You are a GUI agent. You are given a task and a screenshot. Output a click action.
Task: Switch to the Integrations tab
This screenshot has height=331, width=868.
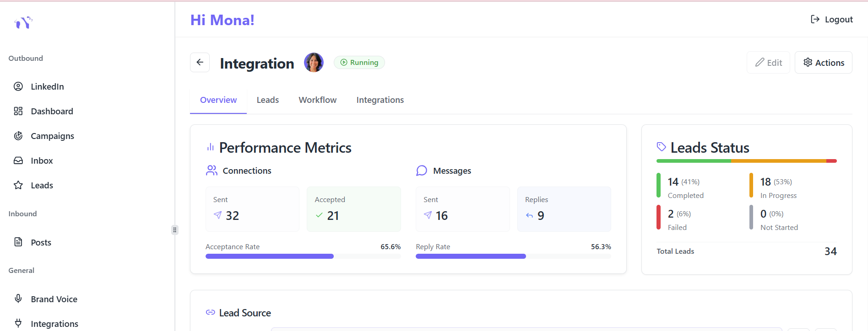380,100
